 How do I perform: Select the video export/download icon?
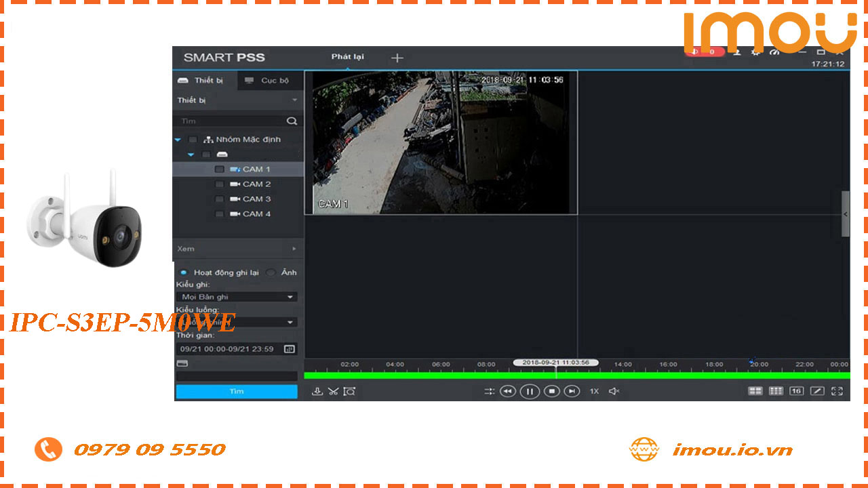coord(318,391)
